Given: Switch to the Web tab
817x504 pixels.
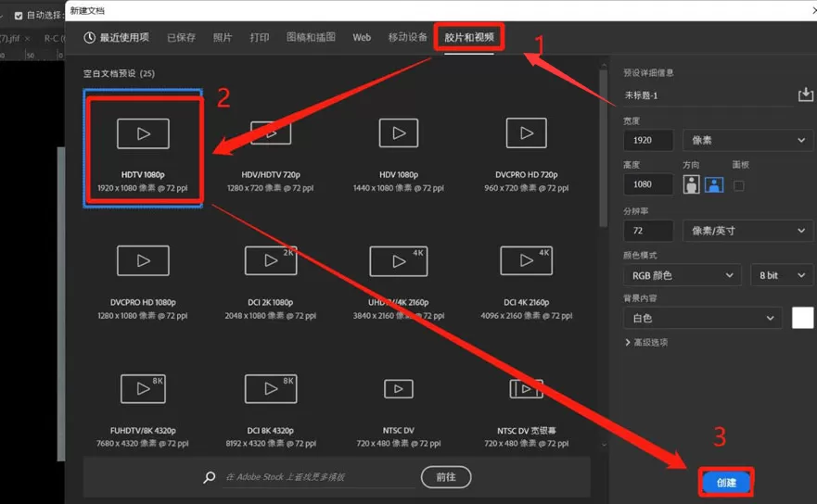Looking at the screenshot, I should (362, 37).
